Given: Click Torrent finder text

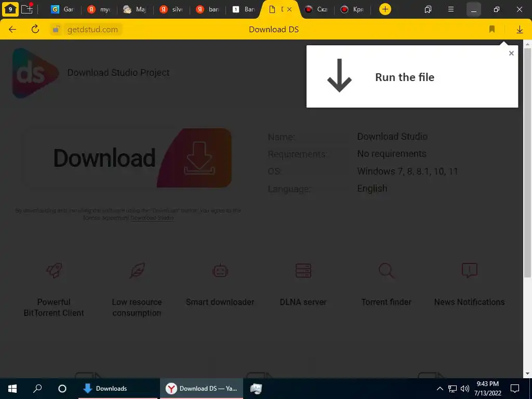Looking at the screenshot, I should pyautogui.click(x=386, y=302).
